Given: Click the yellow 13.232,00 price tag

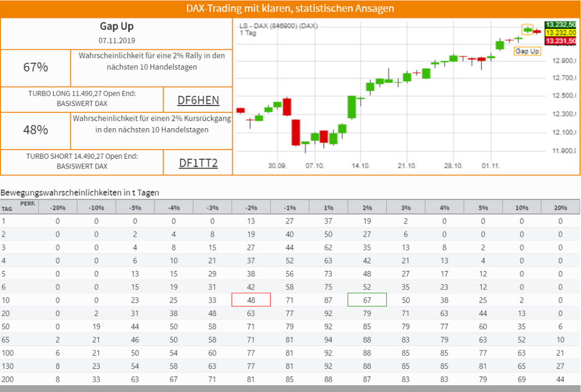Looking at the screenshot, I should coord(560,32).
